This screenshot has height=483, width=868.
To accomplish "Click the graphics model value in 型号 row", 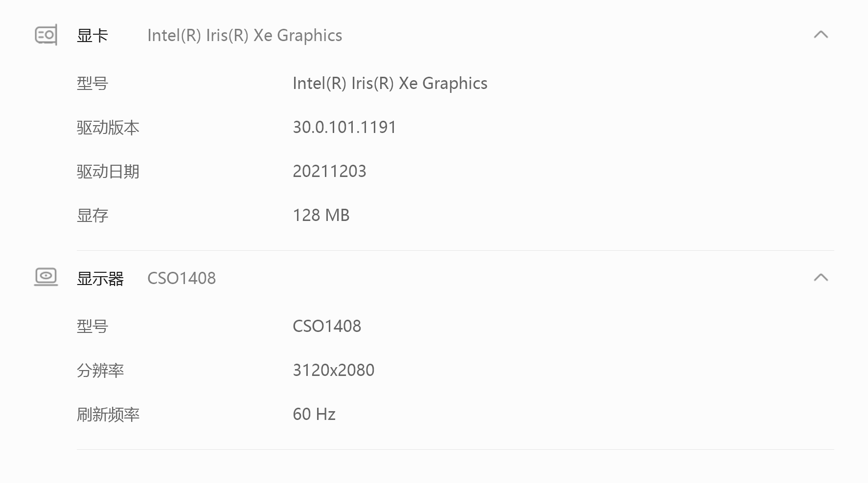I will [390, 84].
